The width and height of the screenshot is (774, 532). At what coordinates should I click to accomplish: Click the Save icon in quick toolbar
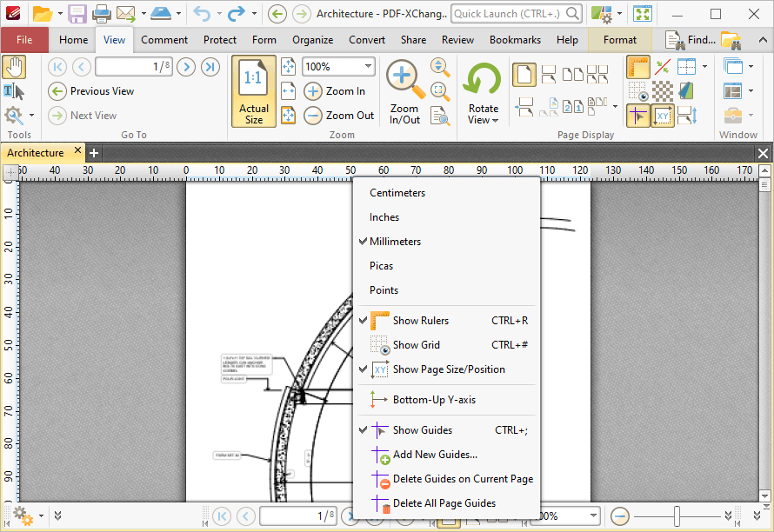pos(77,14)
